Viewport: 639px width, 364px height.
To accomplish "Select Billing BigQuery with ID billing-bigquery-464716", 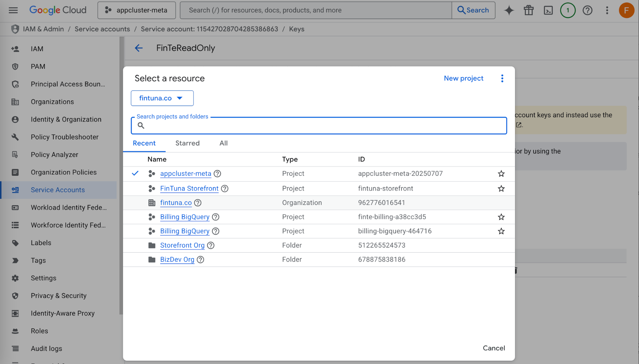I will pos(185,231).
